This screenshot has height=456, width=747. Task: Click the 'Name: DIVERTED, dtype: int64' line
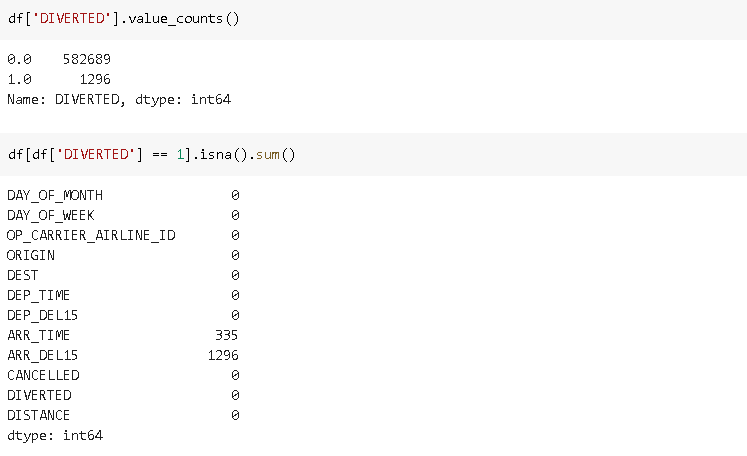click(119, 100)
